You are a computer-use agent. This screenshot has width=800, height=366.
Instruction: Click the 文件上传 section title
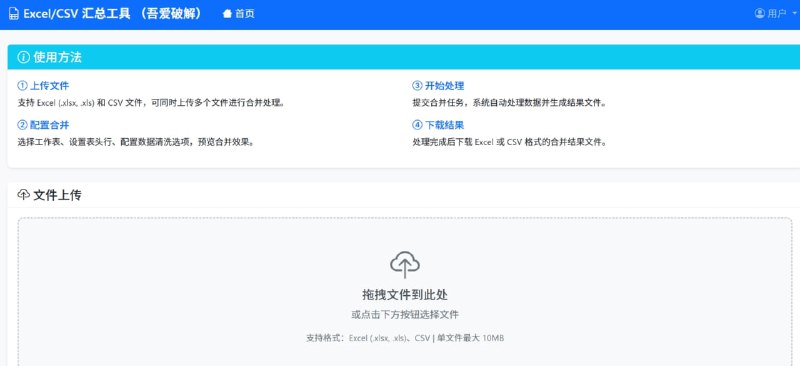pos(57,195)
